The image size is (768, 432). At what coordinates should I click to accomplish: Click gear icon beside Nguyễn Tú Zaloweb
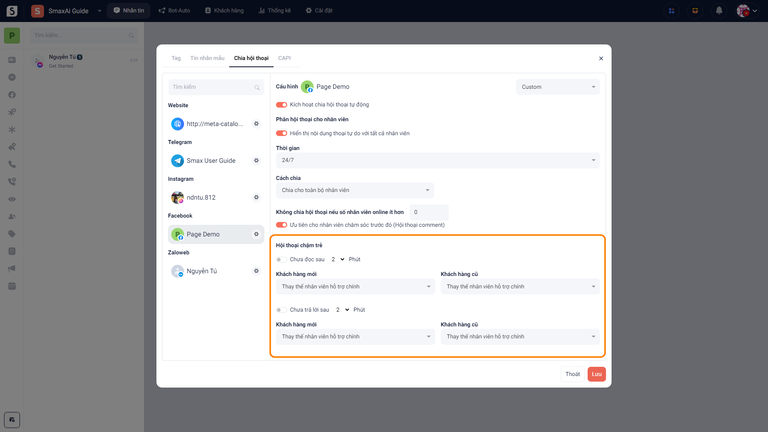pos(256,271)
